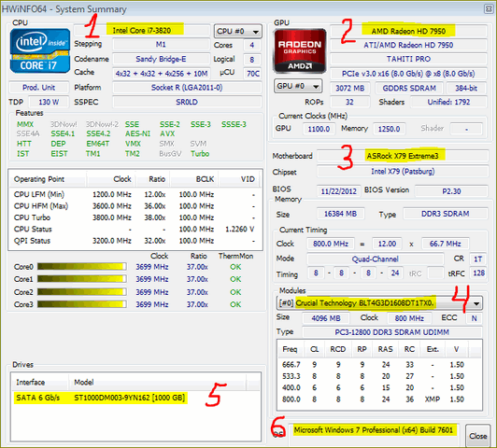Viewport: 497px width, 448px height.
Task: Click the AMD Radeon HD 7950 name field
Action: [x=408, y=31]
